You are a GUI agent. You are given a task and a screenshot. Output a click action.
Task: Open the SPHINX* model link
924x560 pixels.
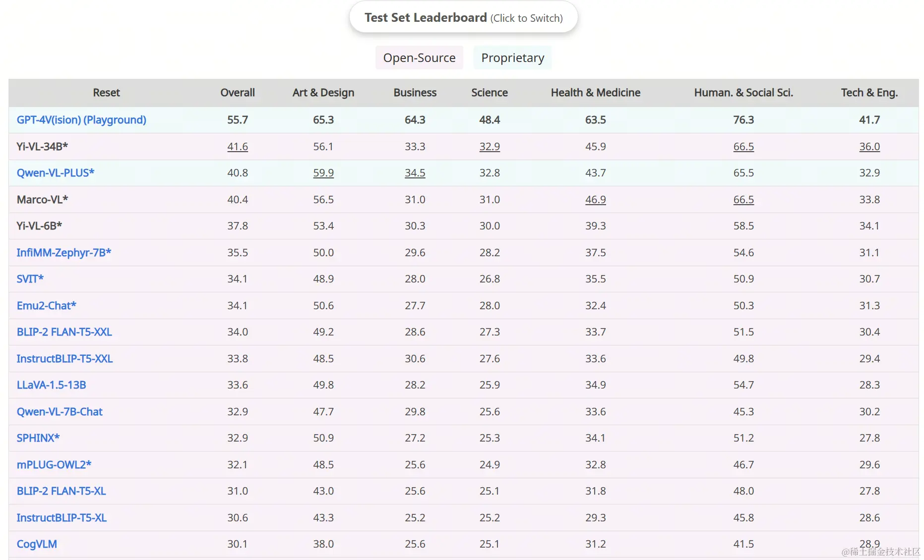38,438
